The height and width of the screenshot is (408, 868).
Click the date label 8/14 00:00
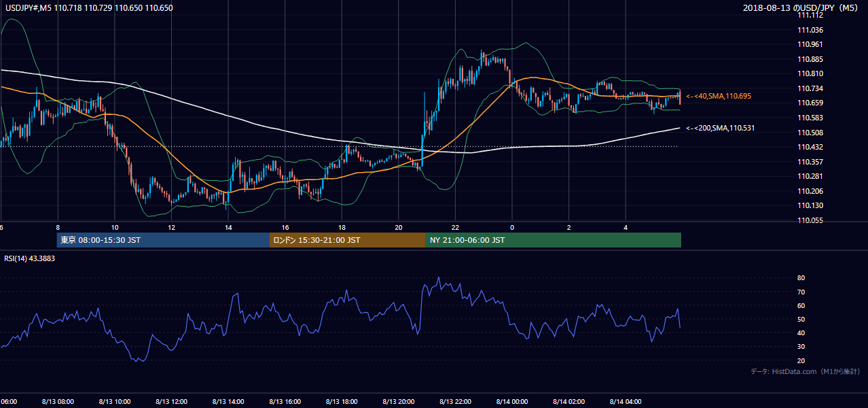(x=512, y=402)
